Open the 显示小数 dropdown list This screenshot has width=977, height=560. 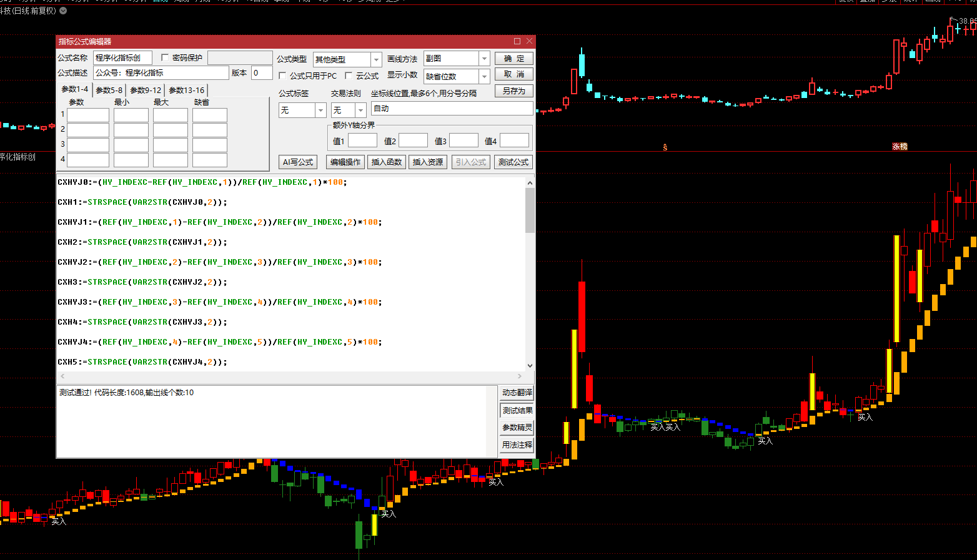484,76
